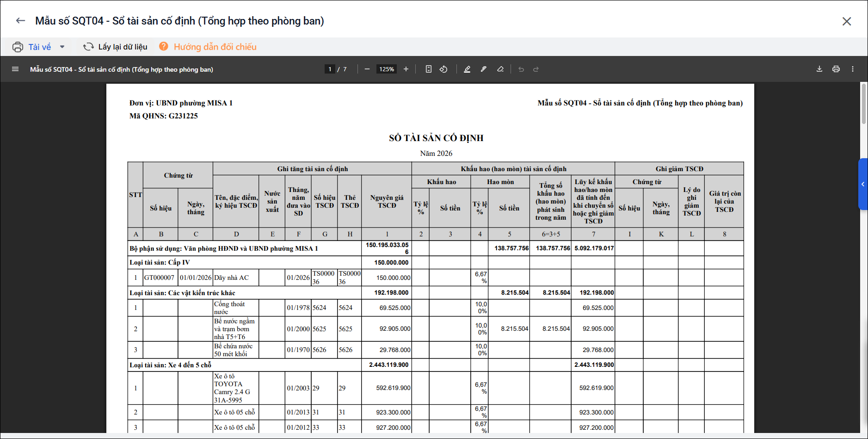
Task: Open PDF viewer sidebar menu
Action: tap(15, 69)
